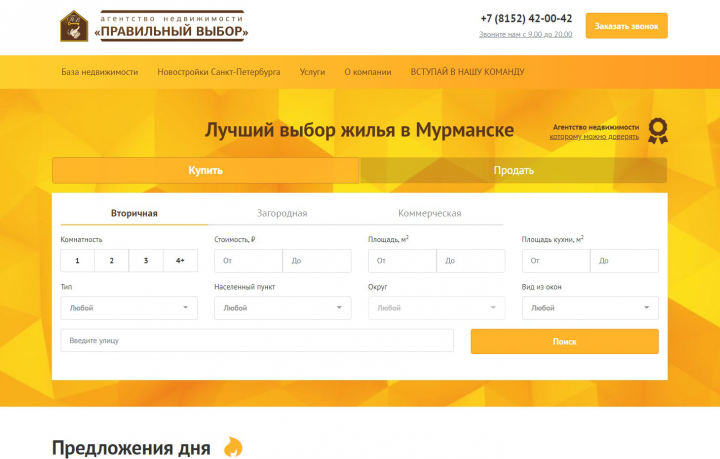Viewport: 720px width, 459px height.
Task: Click the Предложения дня heading
Action: (131, 448)
